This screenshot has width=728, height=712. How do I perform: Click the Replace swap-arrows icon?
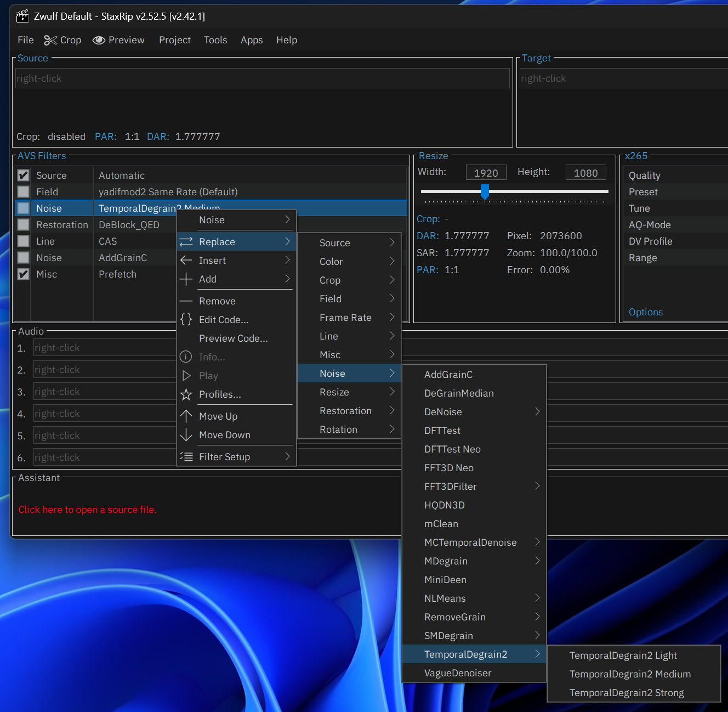(x=186, y=242)
